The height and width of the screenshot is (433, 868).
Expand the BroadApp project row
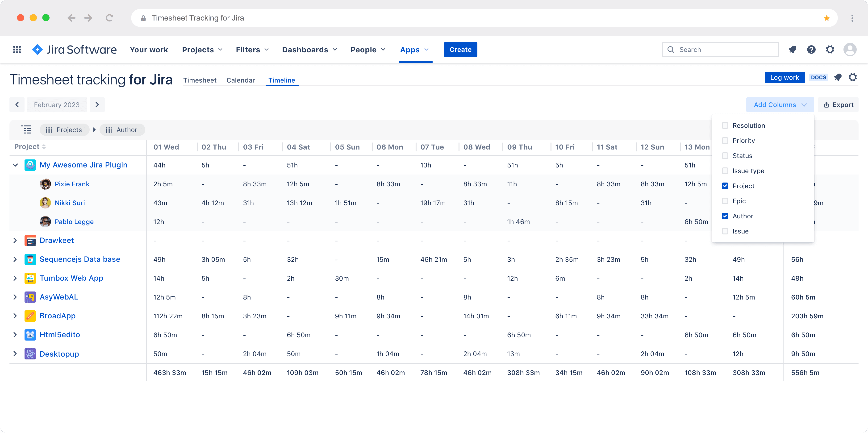click(x=15, y=316)
